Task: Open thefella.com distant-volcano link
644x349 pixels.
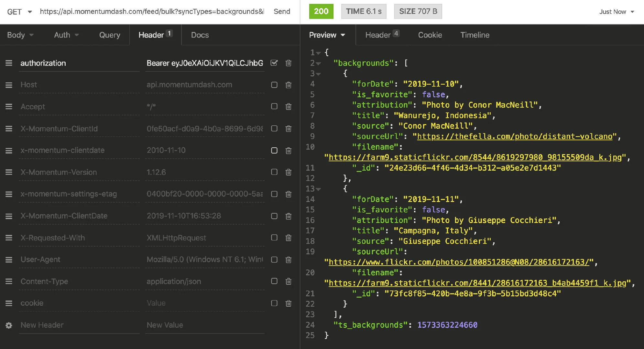Action: [515, 136]
